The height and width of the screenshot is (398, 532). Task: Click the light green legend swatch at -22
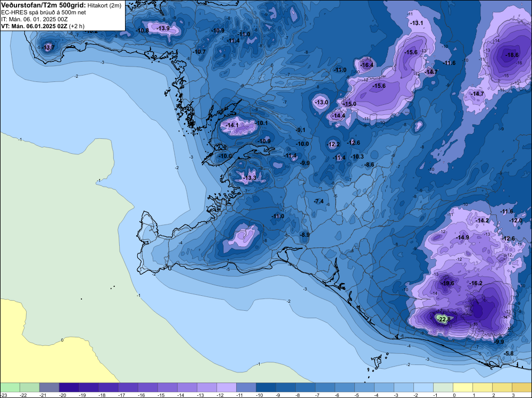(x=29, y=387)
